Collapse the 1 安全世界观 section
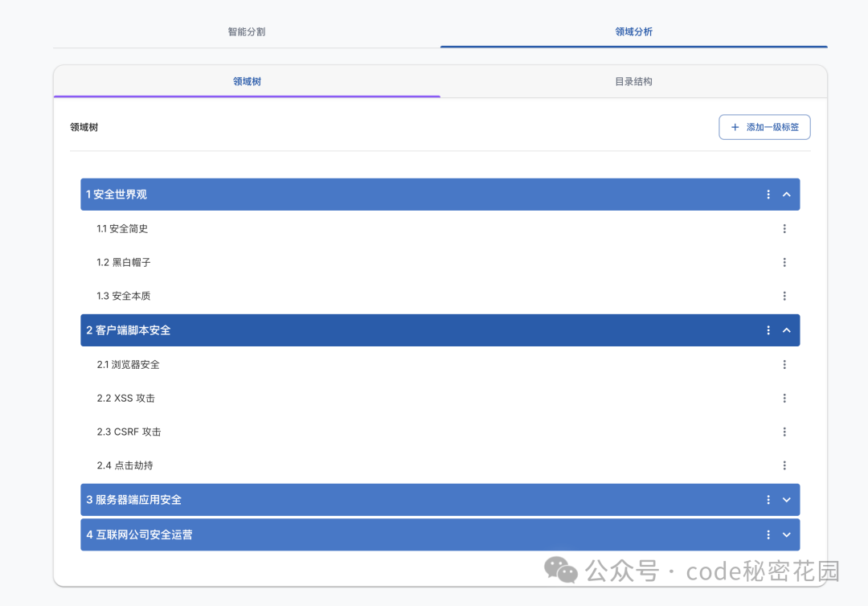This screenshot has height=606, width=868. pyautogui.click(x=787, y=194)
